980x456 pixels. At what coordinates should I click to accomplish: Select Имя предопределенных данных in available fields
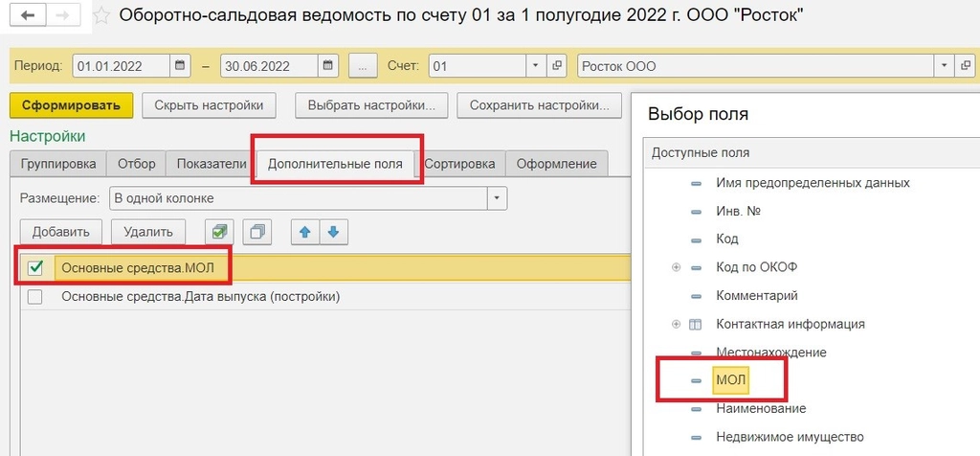pyautogui.click(x=813, y=183)
